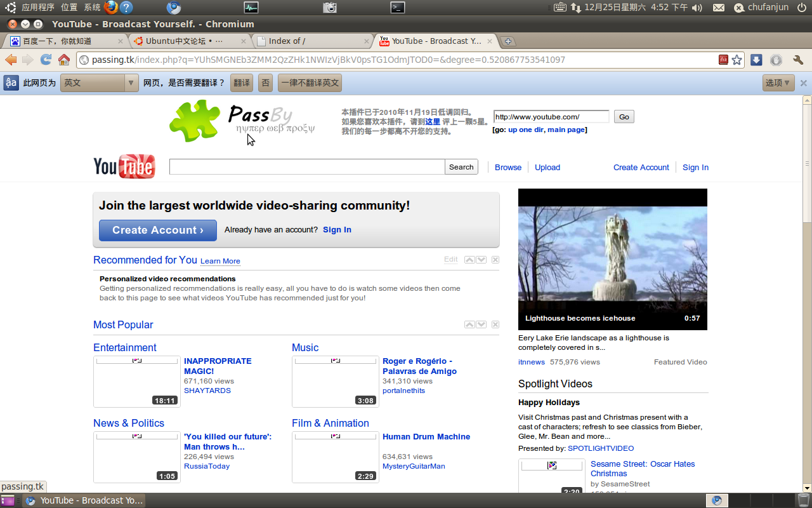Launch the terminal from the top panel
812x508 pixels.
point(398,7)
